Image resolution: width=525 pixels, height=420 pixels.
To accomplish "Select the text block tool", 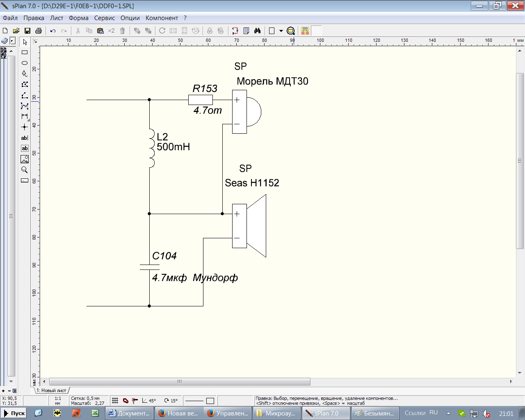I will pyautogui.click(x=25, y=148).
